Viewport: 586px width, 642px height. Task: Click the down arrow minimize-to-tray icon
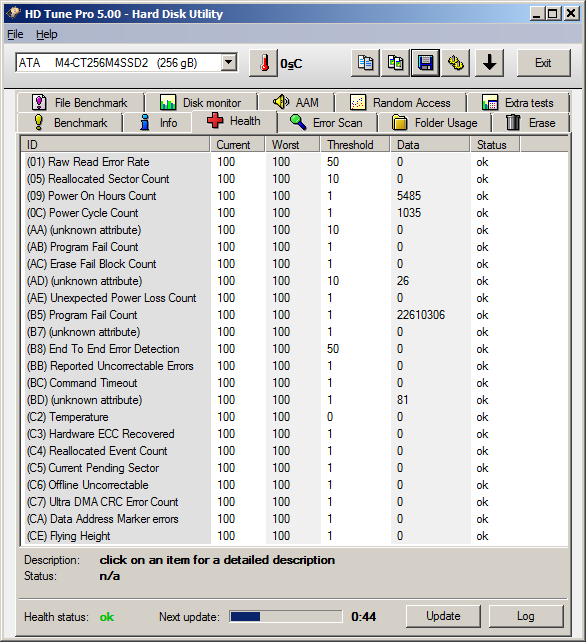point(489,63)
